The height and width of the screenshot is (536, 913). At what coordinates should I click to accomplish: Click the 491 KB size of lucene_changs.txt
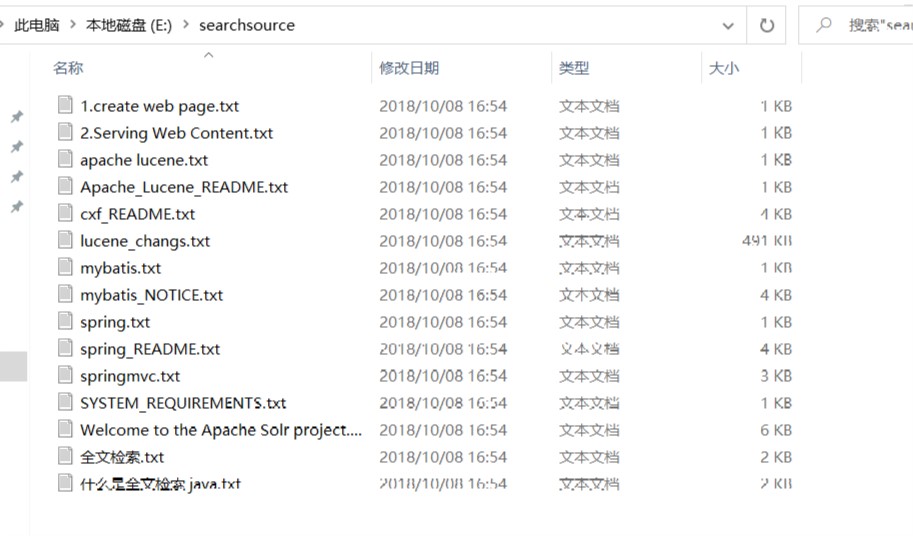coord(767,241)
